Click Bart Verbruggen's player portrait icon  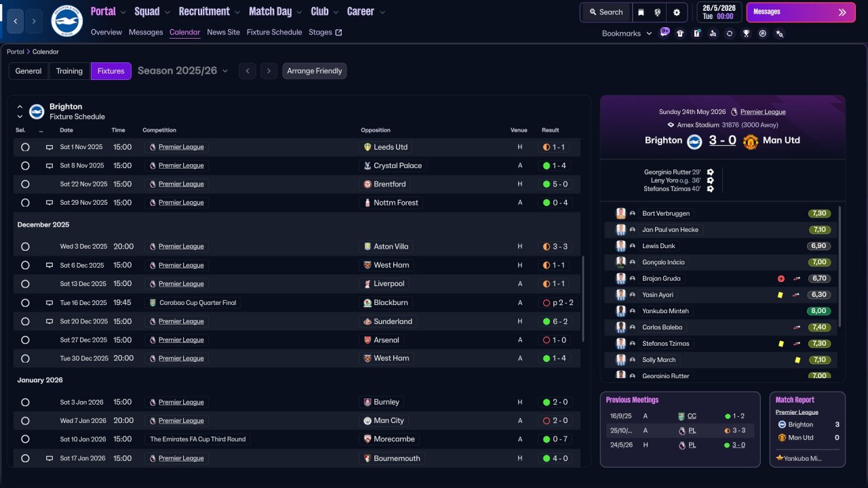pos(620,213)
